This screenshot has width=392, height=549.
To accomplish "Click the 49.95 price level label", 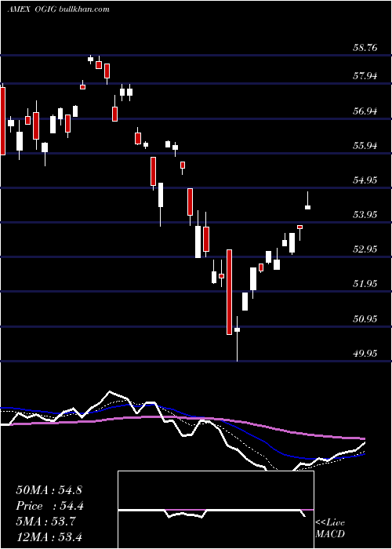I will click(365, 353).
